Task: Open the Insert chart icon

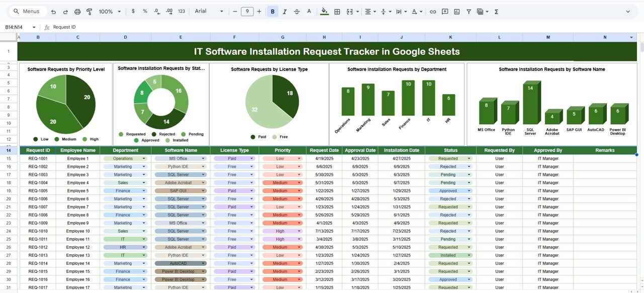Action: (x=457, y=11)
